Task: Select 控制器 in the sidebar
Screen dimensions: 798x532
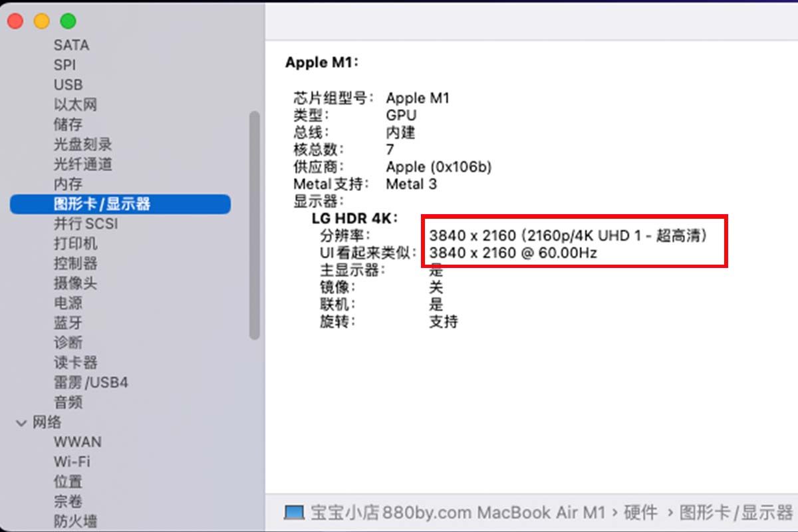Action: coord(76,263)
